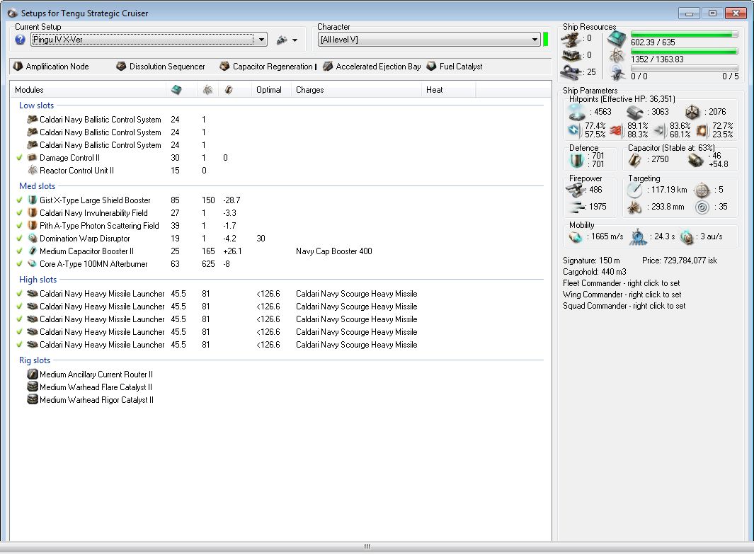The height and width of the screenshot is (560, 754).
Task: Sort by the Heat column header
Action: tap(448, 90)
